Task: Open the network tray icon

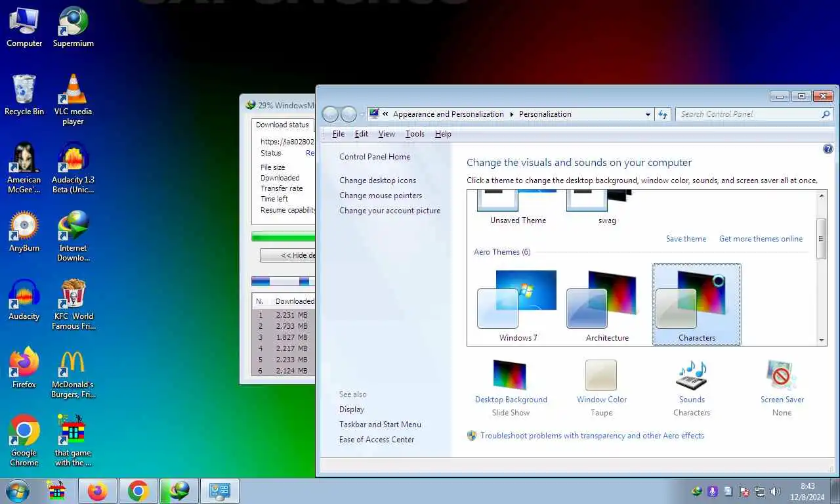Action: coord(760,491)
